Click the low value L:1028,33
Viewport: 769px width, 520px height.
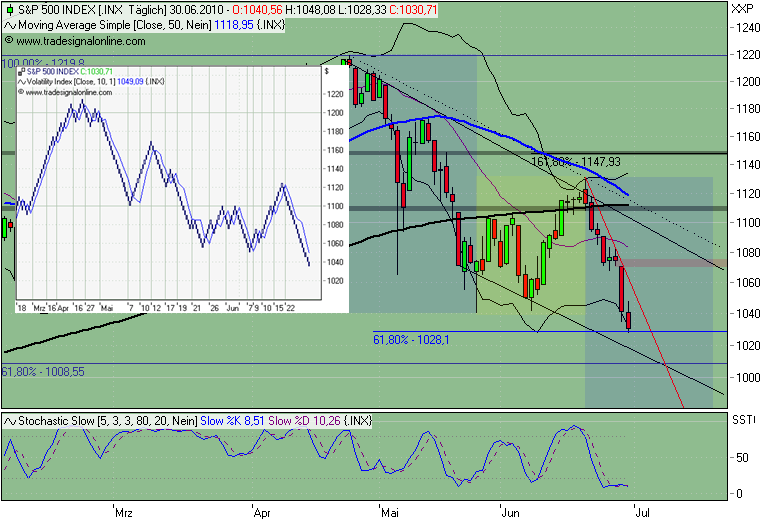coord(362,10)
